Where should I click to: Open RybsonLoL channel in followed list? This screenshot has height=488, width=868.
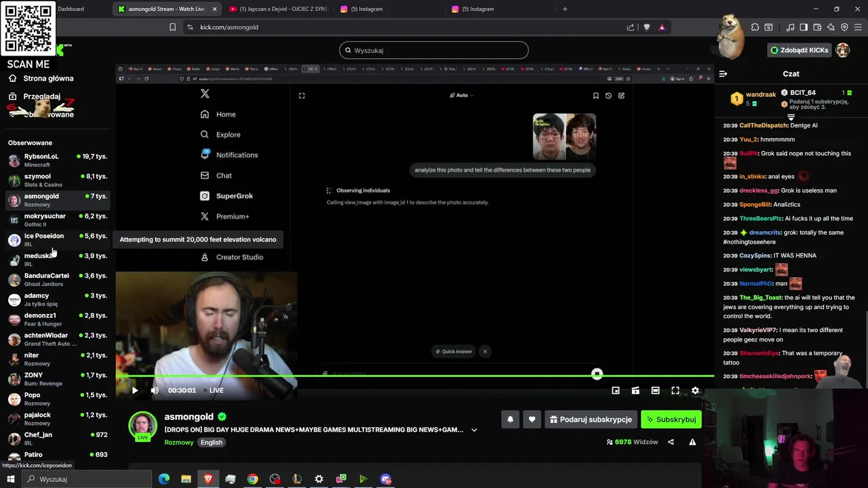[57, 160]
